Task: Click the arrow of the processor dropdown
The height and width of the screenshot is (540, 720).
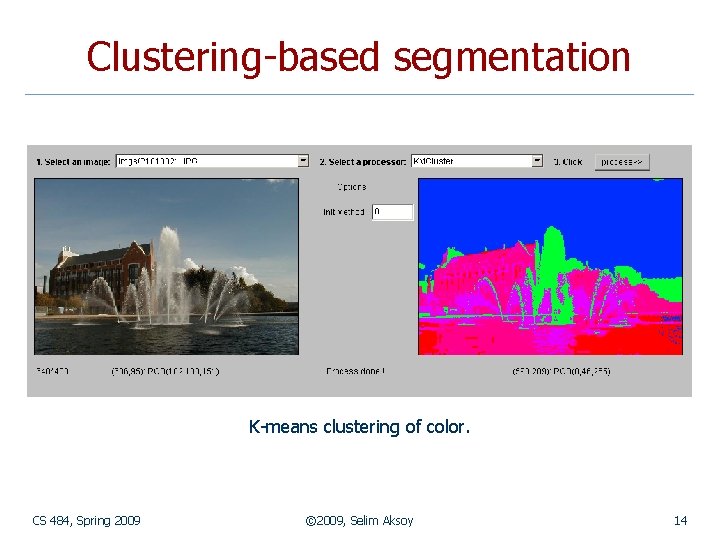Action: (x=537, y=161)
